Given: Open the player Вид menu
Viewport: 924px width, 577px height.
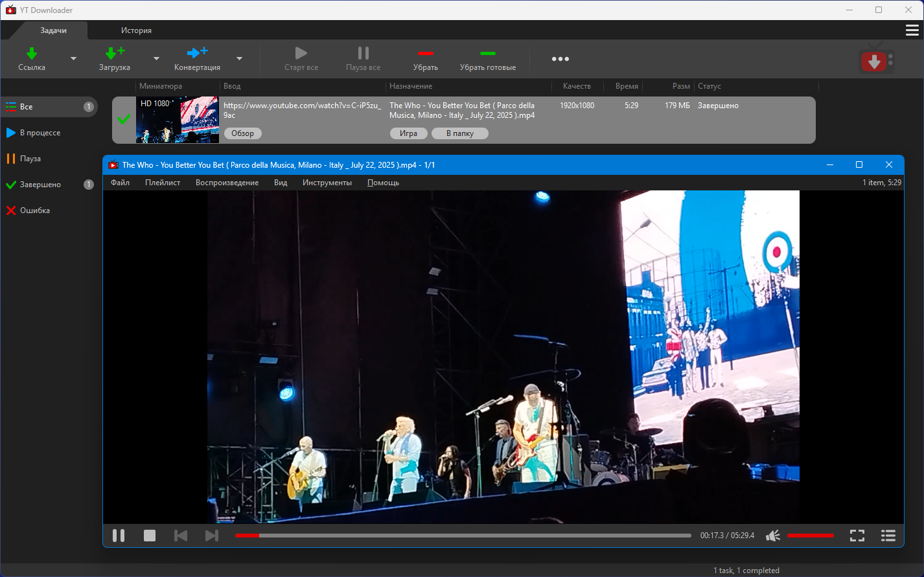Looking at the screenshot, I should [281, 183].
